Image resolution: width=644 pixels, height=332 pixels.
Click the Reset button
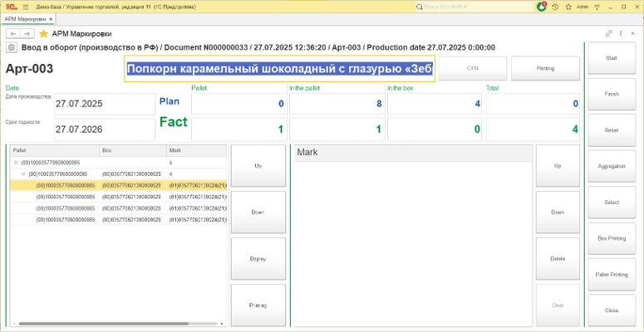coord(611,130)
